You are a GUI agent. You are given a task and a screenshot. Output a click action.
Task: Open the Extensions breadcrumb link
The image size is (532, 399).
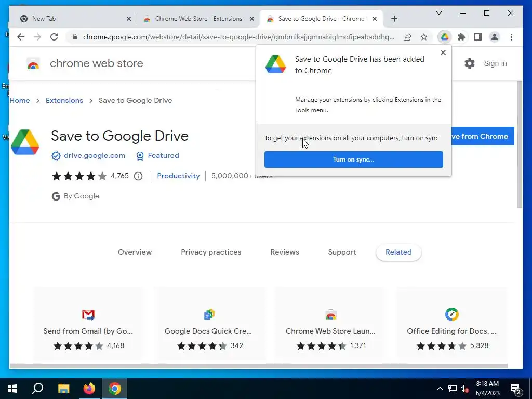pos(64,100)
